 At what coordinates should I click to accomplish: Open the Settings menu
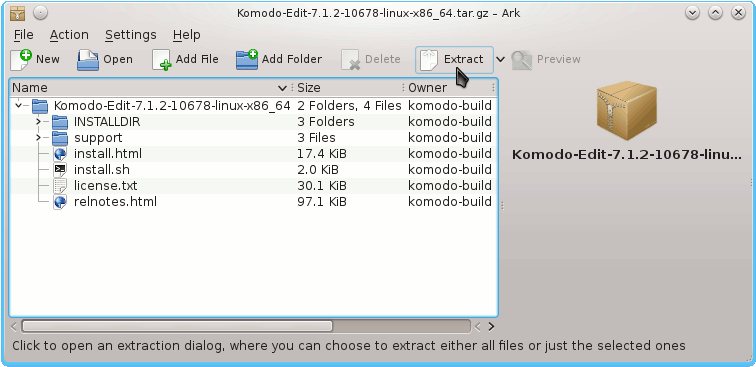pos(131,35)
